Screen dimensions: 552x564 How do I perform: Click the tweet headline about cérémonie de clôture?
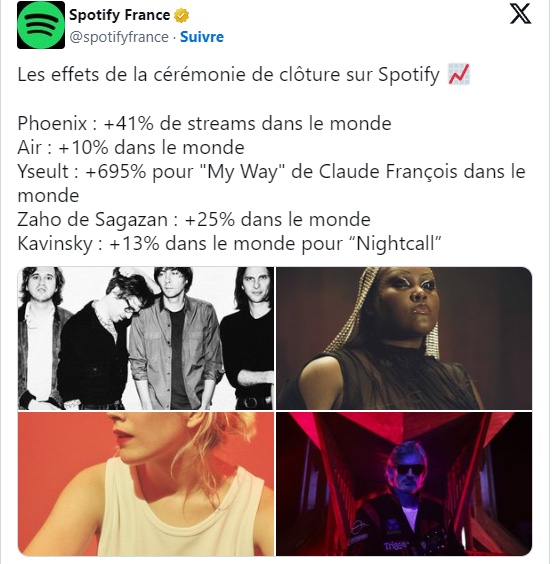click(x=228, y=75)
